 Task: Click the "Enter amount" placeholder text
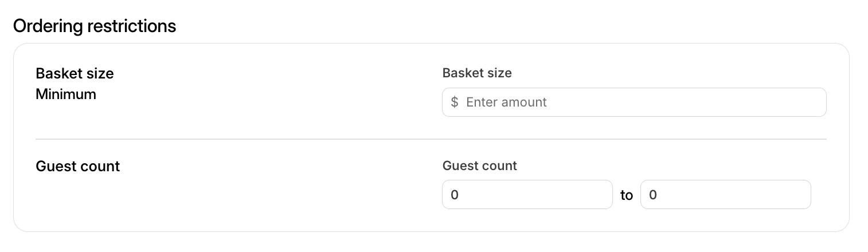(x=506, y=103)
